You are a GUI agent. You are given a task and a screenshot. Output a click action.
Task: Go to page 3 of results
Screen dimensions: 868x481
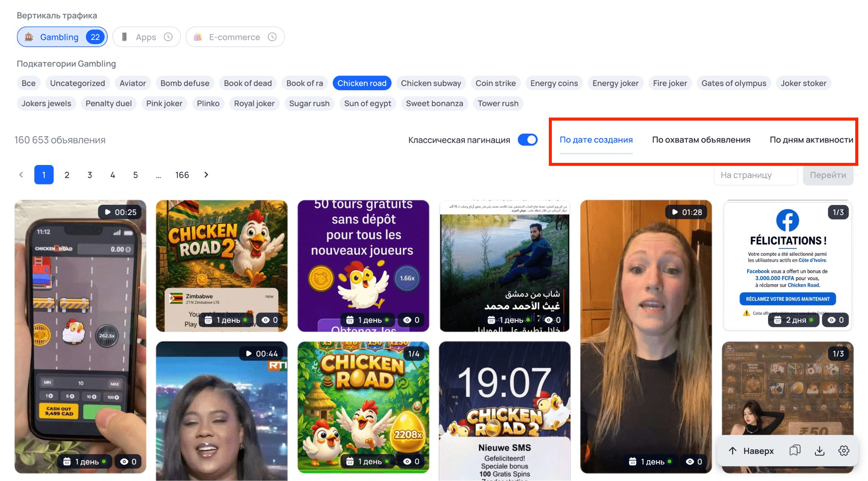tap(90, 175)
